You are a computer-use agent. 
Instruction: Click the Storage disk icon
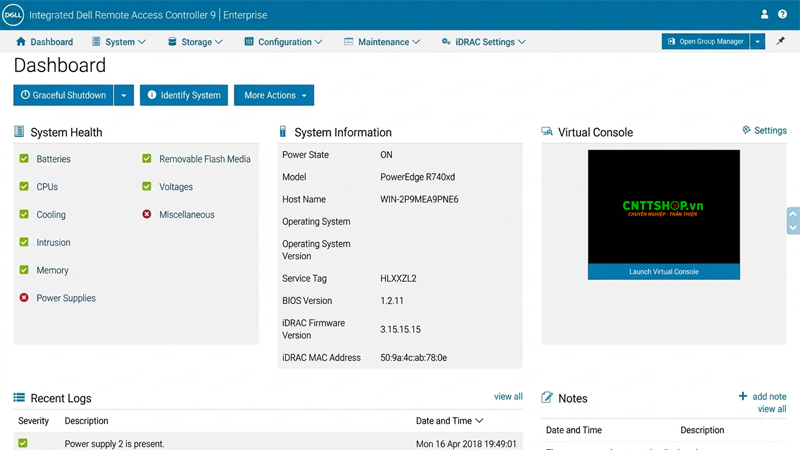tap(172, 41)
